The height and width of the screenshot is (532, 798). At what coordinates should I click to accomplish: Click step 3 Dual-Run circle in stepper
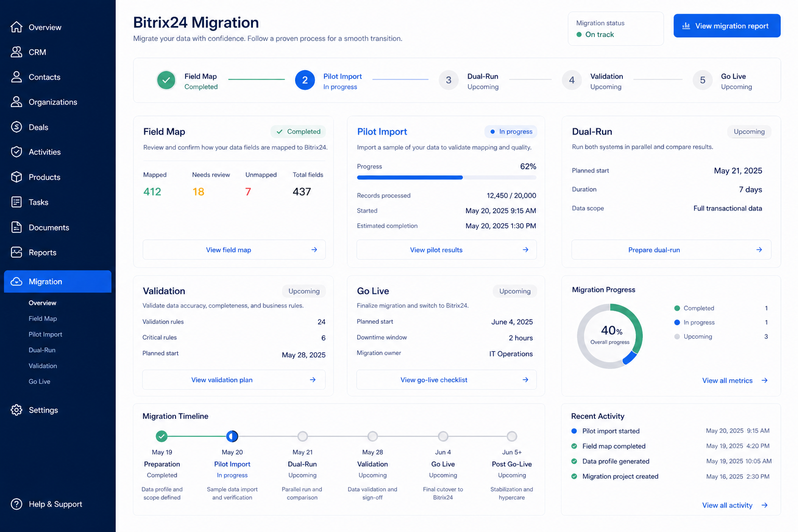448,80
